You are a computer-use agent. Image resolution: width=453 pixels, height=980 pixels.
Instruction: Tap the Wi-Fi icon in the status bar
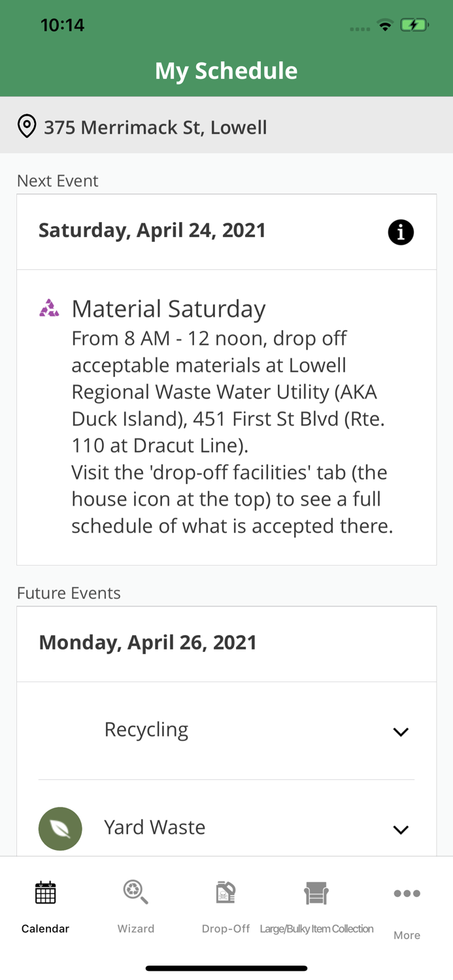click(x=386, y=24)
